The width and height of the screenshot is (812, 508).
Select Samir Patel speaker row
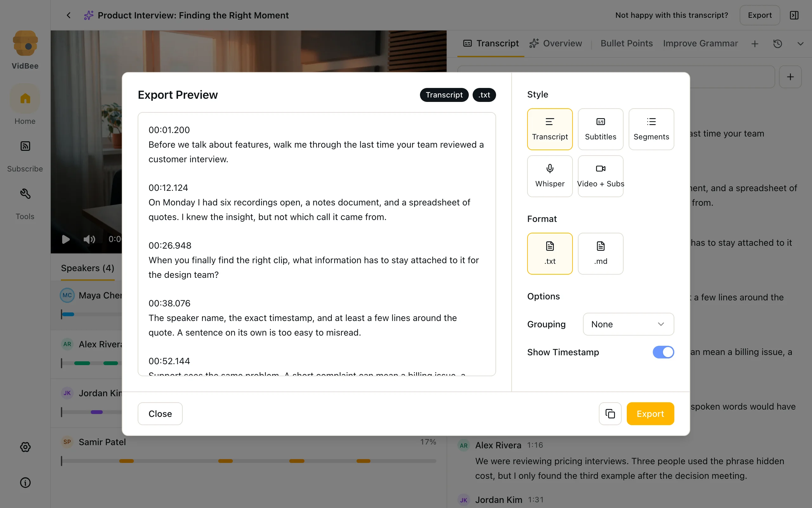249,452
